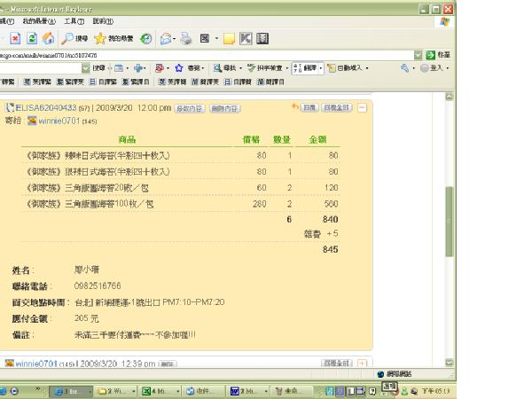Click the 繁譯英 translation toolbar item
This screenshot has width=532, height=399.
click(70, 82)
